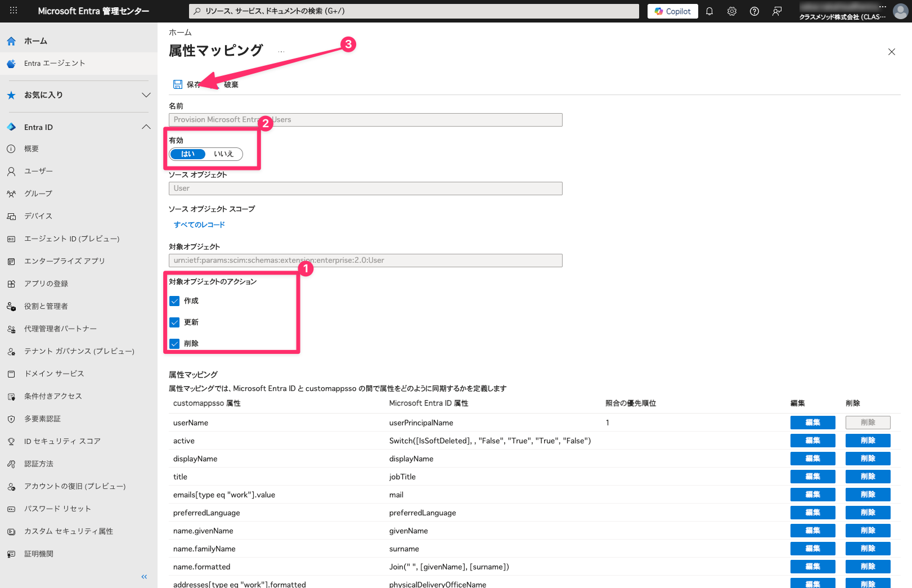Open the feedback icon in header
Image resolution: width=912 pixels, height=588 pixels.
point(777,11)
